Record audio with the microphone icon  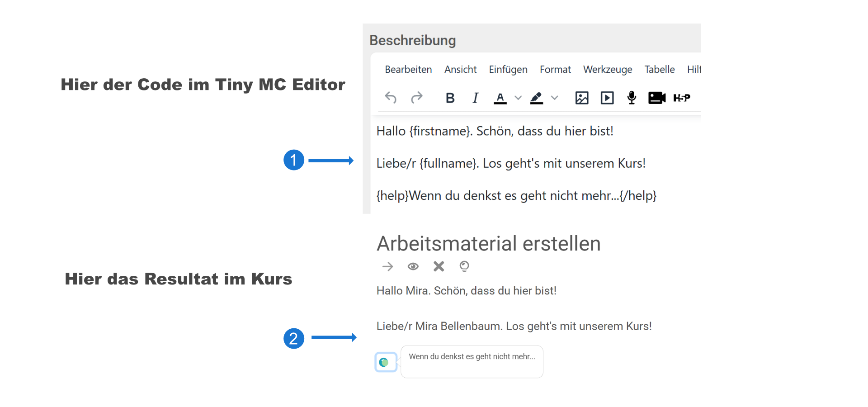[x=631, y=98]
